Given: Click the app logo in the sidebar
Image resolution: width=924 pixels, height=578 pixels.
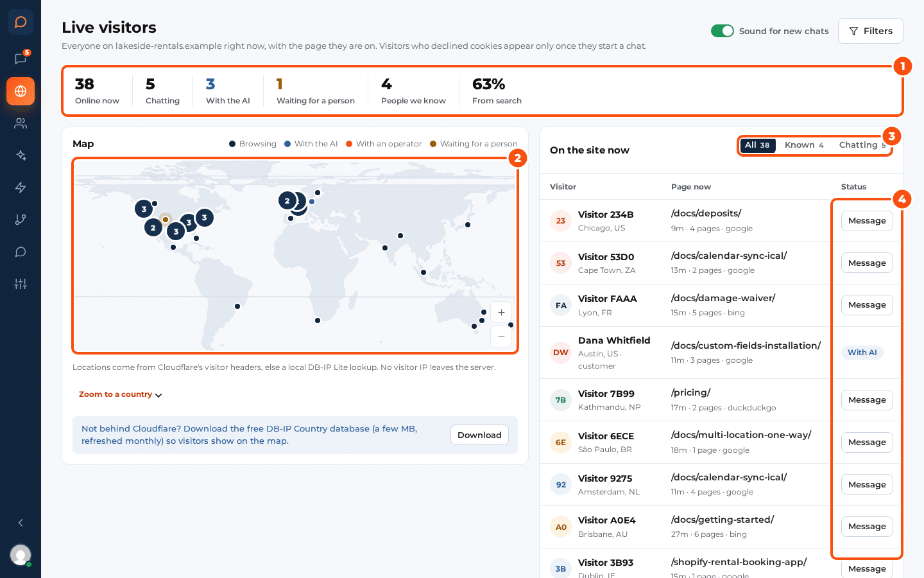Looking at the screenshot, I should [x=21, y=22].
